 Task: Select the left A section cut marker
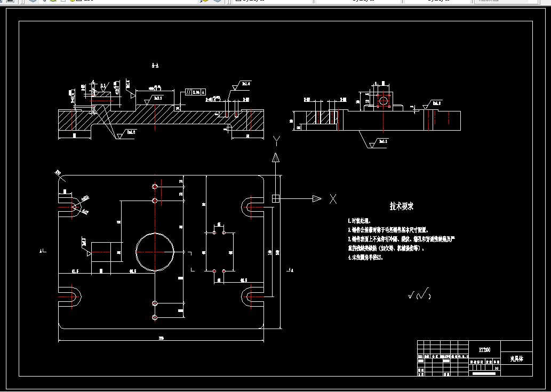(43, 251)
